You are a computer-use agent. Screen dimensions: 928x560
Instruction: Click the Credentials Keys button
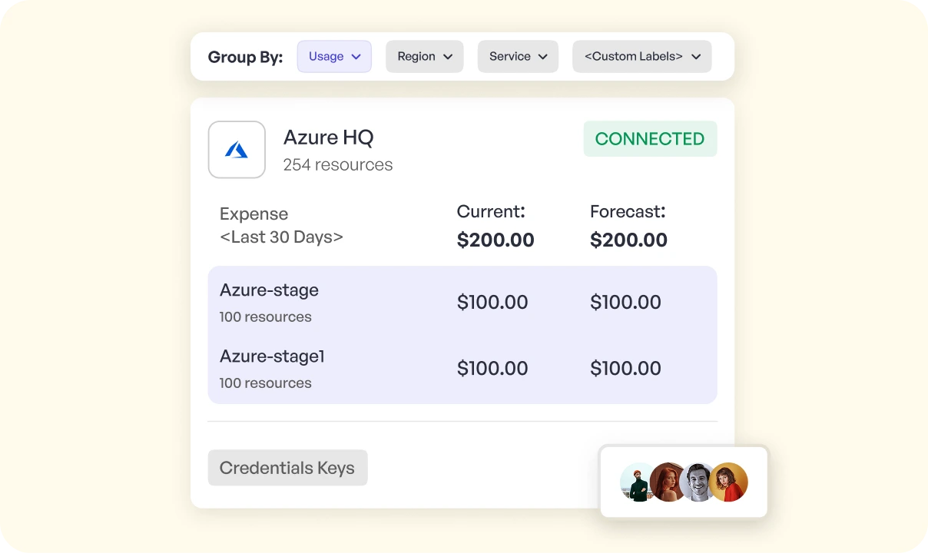(287, 467)
